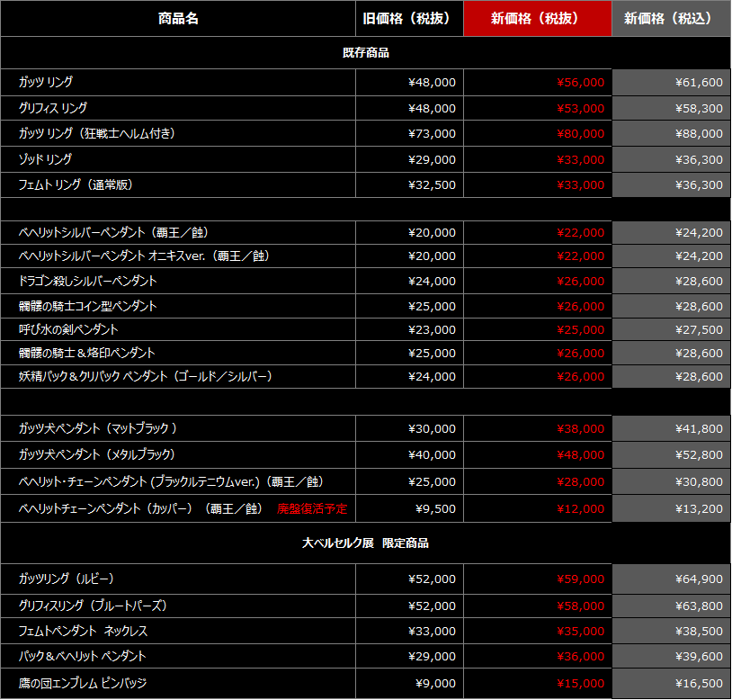The height and width of the screenshot is (700, 732).
Task: Click the new price ¥56,000
Action: pyautogui.click(x=580, y=83)
